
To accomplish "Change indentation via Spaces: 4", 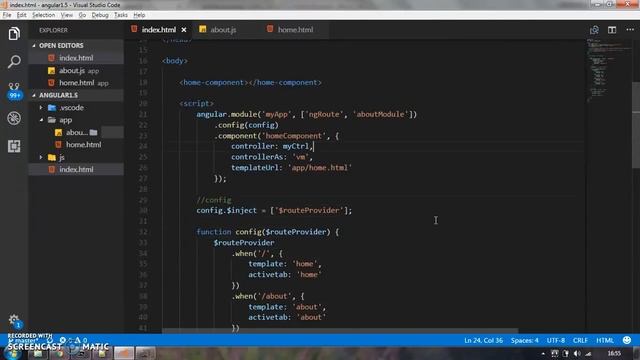I will coord(524,340).
